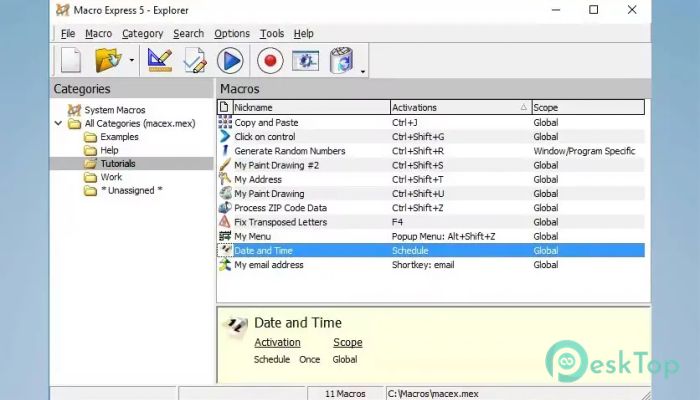Select Fix Transposed Letters macro name
700x400 pixels.
coord(280,222)
